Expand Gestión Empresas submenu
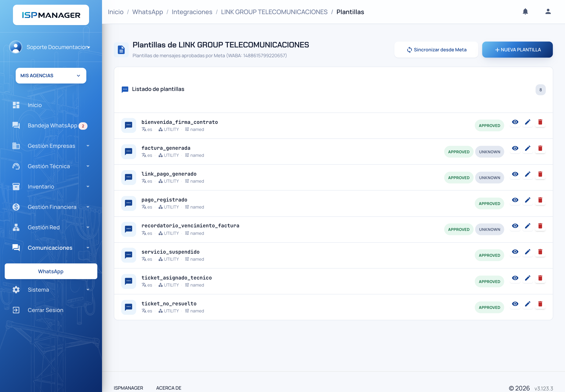The height and width of the screenshot is (392, 565). tap(88, 146)
